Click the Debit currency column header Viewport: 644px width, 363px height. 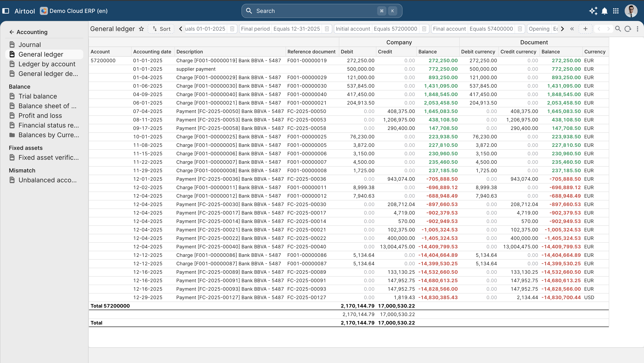(x=479, y=52)
